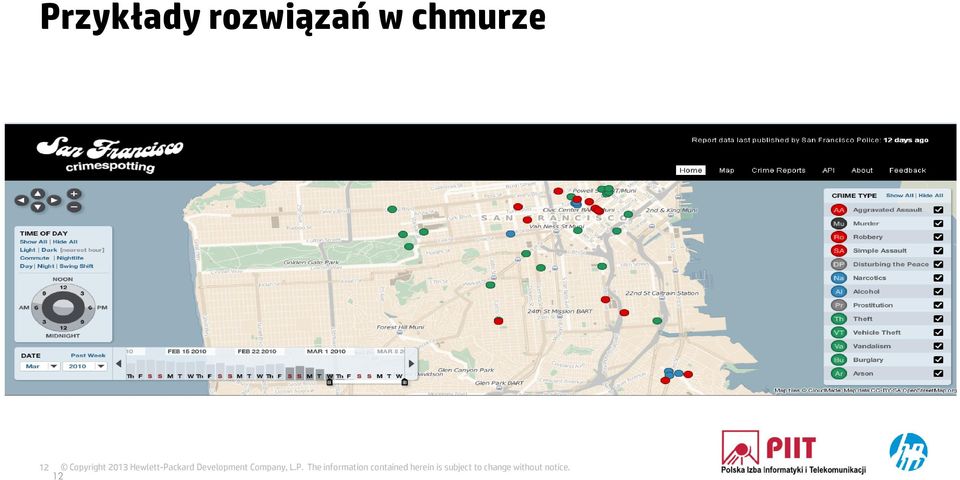Pan the map down with arrow button
The height and width of the screenshot is (480, 960).
(x=38, y=207)
